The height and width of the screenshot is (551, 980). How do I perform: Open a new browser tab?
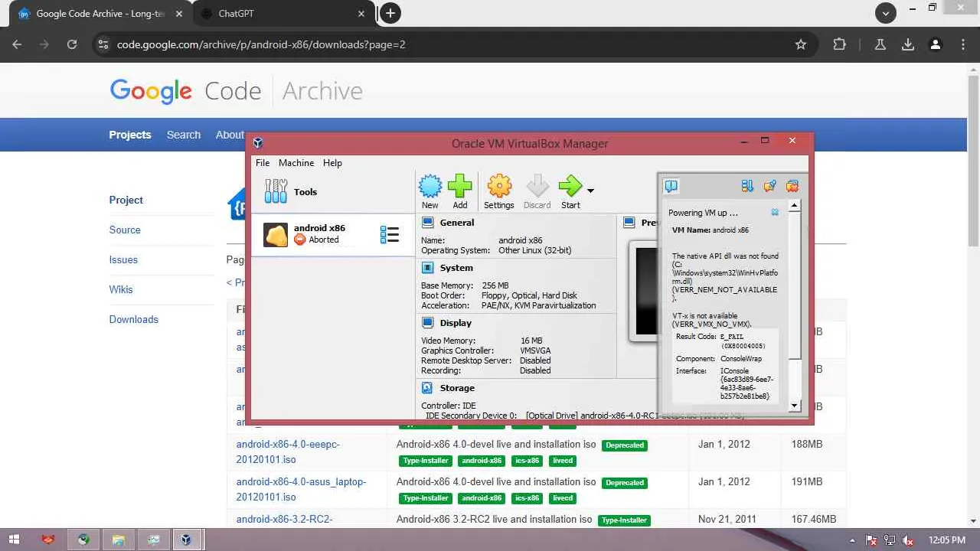[390, 13]
